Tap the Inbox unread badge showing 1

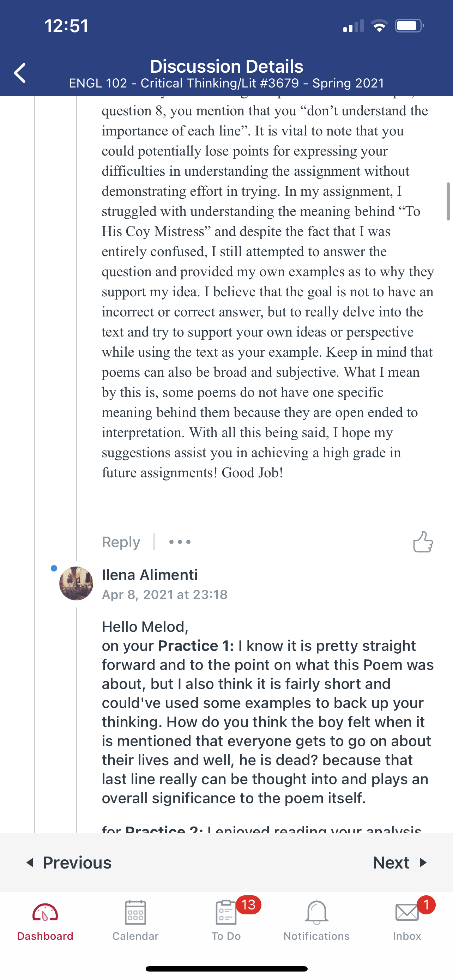[426, 905]
